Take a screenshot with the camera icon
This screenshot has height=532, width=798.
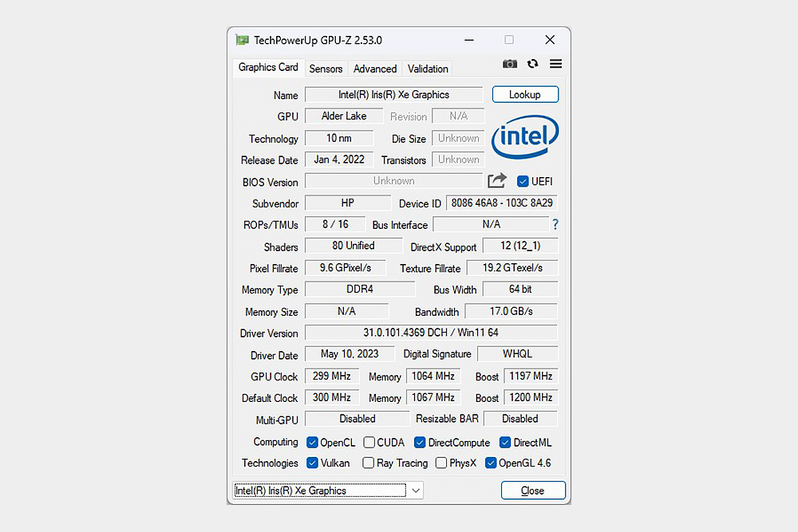[x=509, y=64]
